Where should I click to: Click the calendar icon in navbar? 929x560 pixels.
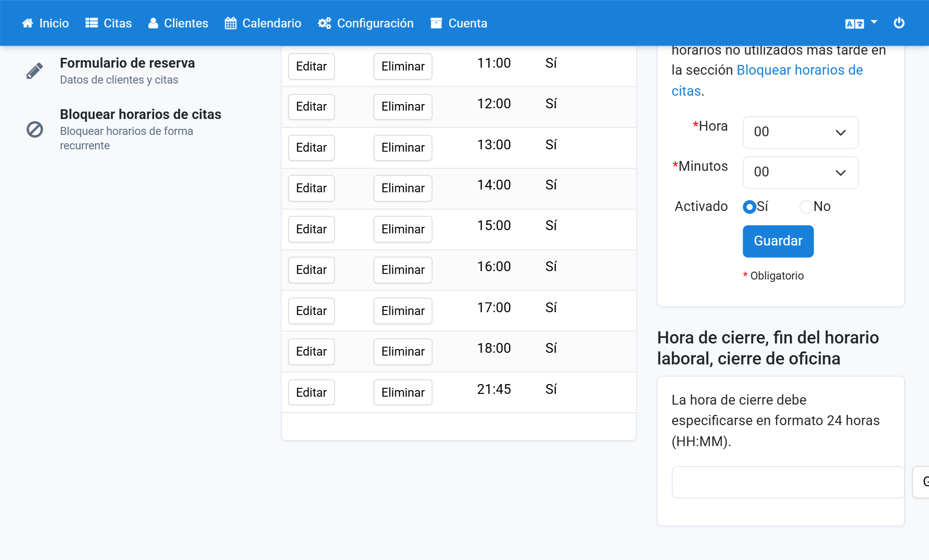point(231,23)
